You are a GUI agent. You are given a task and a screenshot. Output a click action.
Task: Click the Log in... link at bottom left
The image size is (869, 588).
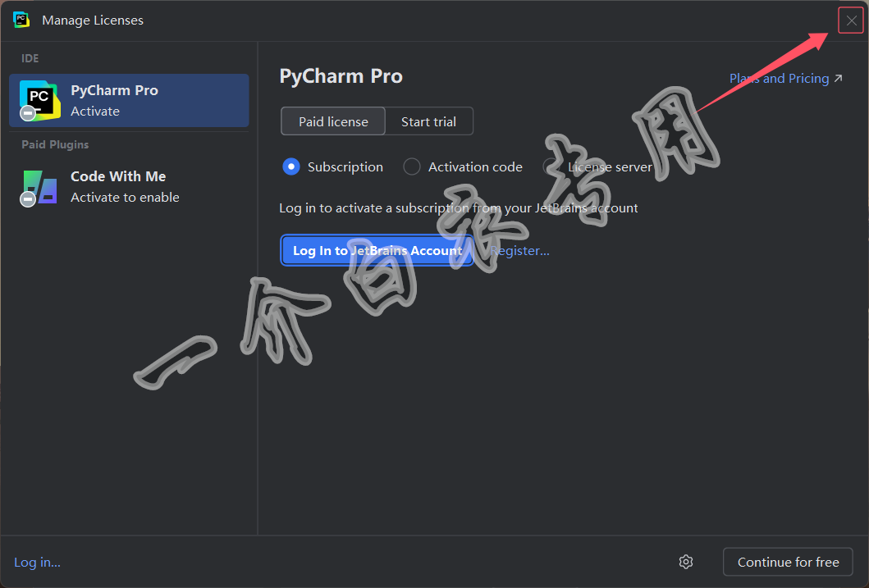[x=37, y=563]
